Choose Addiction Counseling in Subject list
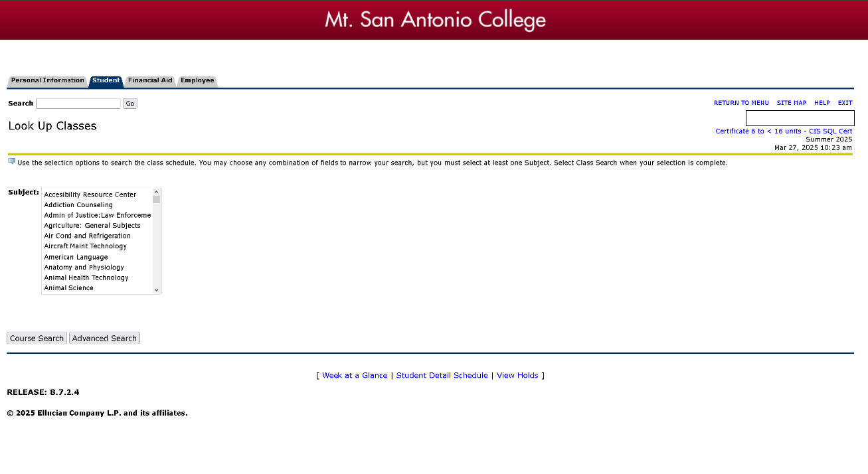This screenshot has height=474, width=868. (x=78, y=205)
